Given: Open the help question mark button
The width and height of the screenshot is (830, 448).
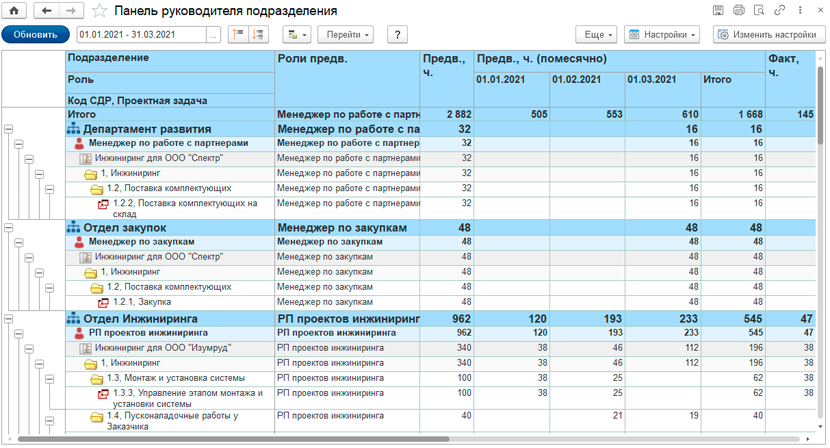Looking at the screenshot, I should tap(397, 34).
